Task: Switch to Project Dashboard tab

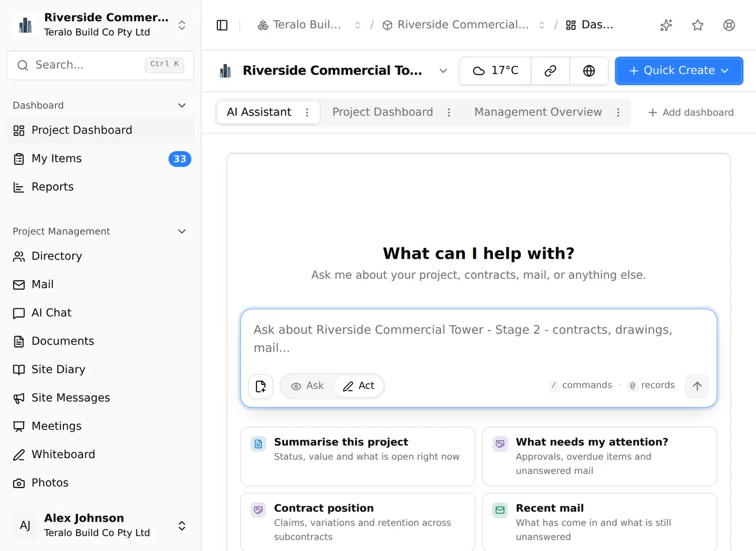Action: point(383,112)
